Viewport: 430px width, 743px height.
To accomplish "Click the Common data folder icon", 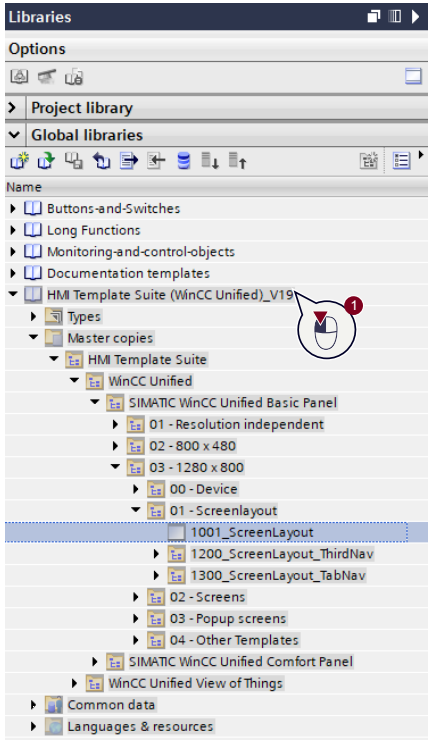I will [54, 705].
